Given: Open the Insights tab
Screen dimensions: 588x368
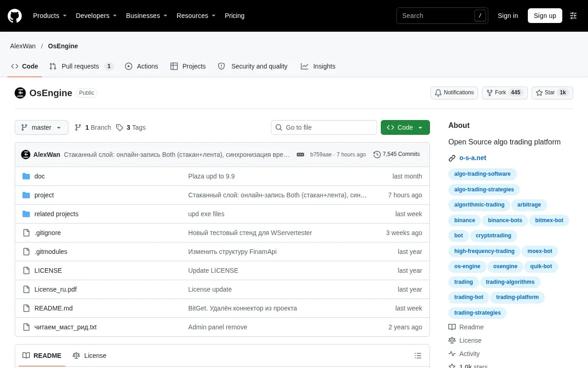Looking at the screenshot, I should 318,66.
